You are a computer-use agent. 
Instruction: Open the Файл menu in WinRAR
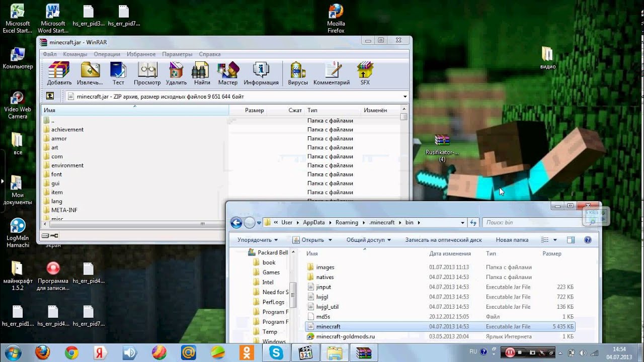(49, 54)
